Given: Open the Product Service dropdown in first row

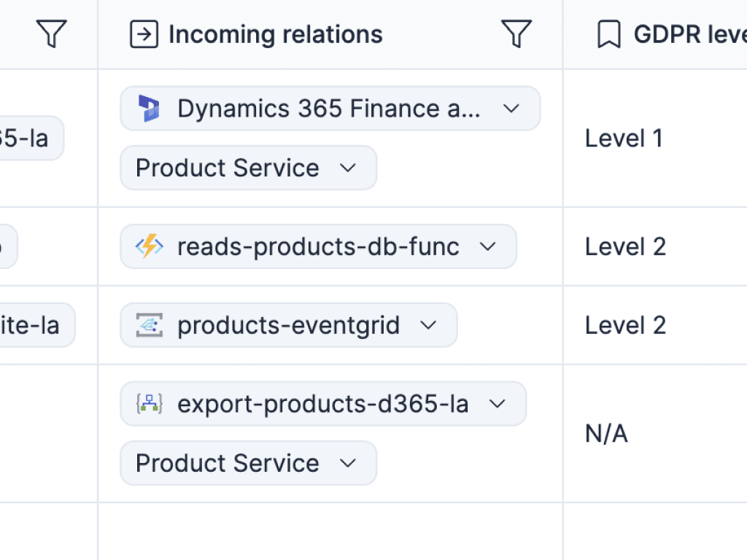Looking at the screenshot, I should click(349, 168).
